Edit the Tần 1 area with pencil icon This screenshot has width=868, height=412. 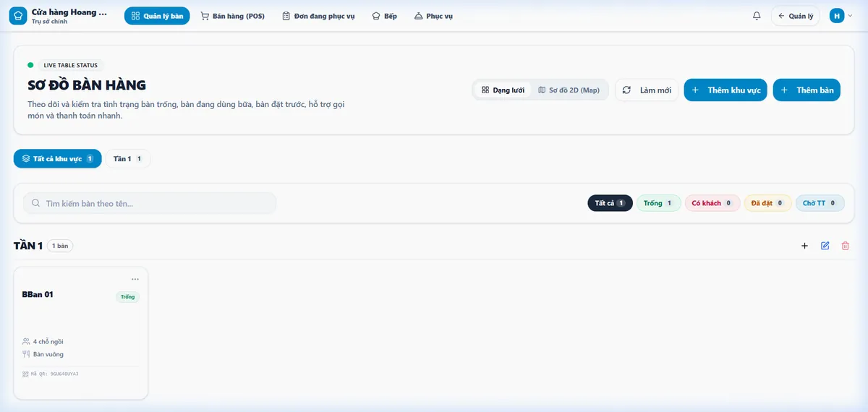(x=825, y=246)
